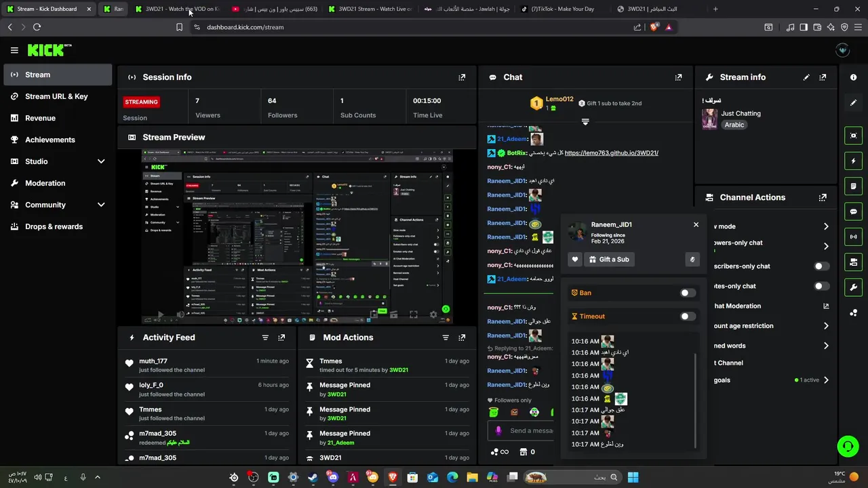Image resolution: width=868 pixels, height=488 pixels.
Task: Open goals chevron showing 1 active
Action: click(826, 380)
